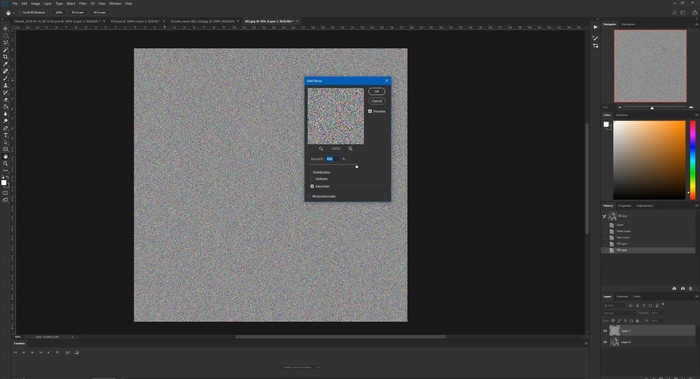The width and height of the screenshot is (700, 379).
Task: Open the Image menu
Action: click(35, 4)
